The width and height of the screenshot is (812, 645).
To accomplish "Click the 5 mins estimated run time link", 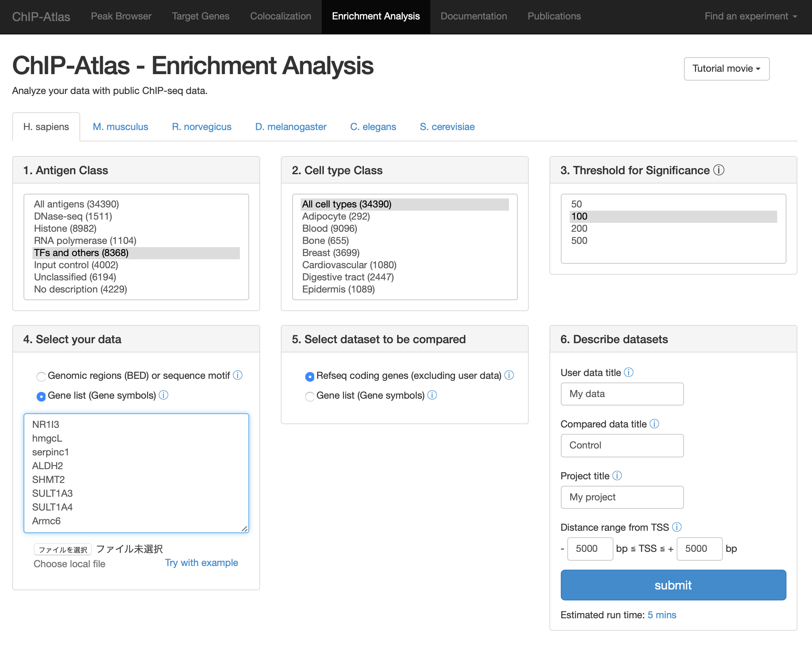I will [x=662, y=615].
